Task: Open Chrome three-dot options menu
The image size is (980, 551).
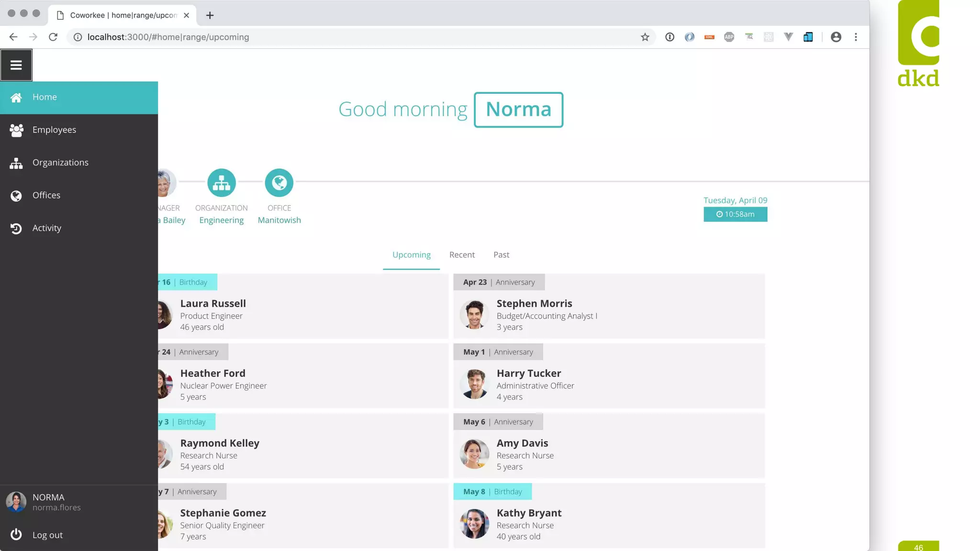Action: 856,37
